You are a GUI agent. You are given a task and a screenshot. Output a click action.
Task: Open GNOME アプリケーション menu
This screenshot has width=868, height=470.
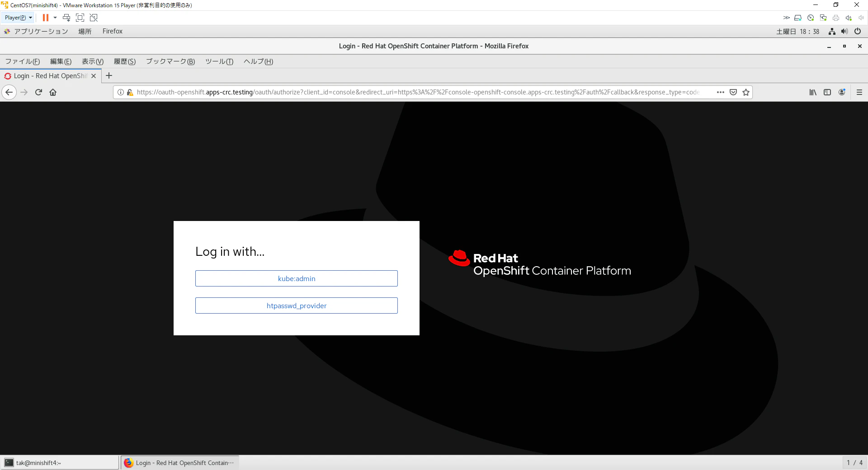pos(36,31)
